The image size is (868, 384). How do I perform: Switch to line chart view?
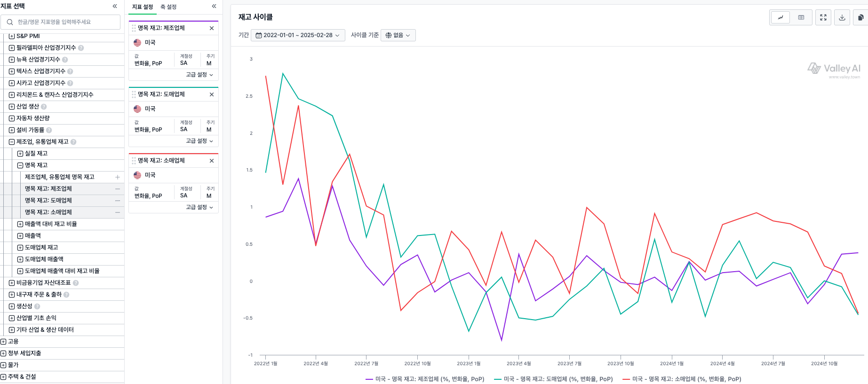(780, 17)
